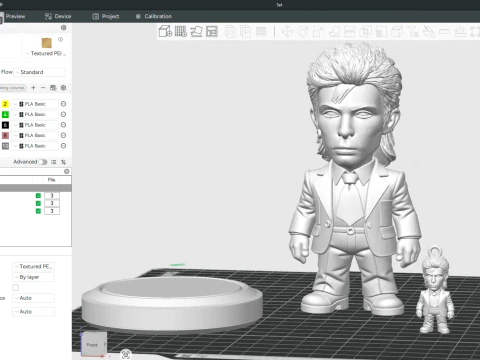Click the green filament 4 color swatch
Screen dimensions: 480x360
pos(5,114)
